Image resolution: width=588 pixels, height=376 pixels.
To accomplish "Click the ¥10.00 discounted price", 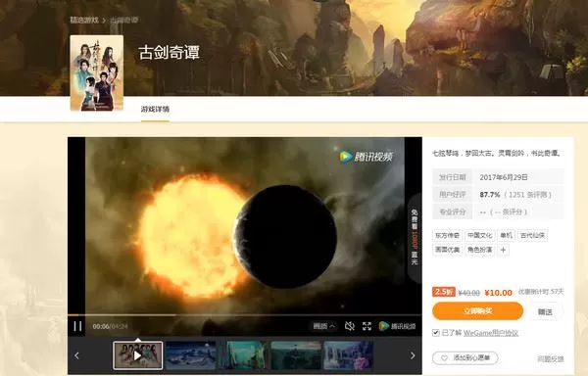I will click(499, 293).
